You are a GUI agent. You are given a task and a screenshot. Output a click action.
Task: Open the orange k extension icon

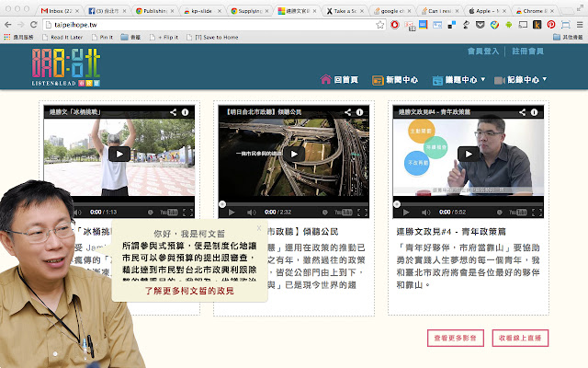pos(537,25)
